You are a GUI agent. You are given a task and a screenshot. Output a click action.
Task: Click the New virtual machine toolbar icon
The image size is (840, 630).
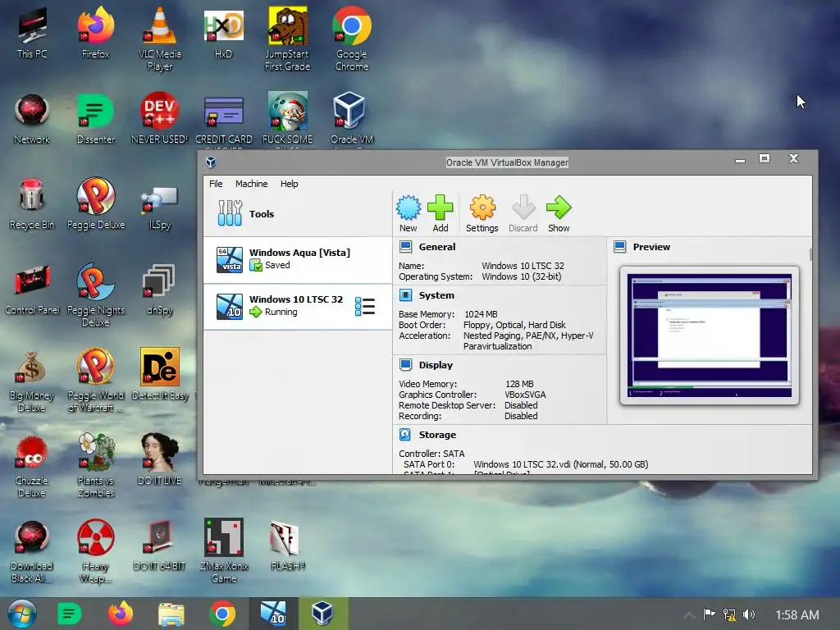[x=409, y=213]
